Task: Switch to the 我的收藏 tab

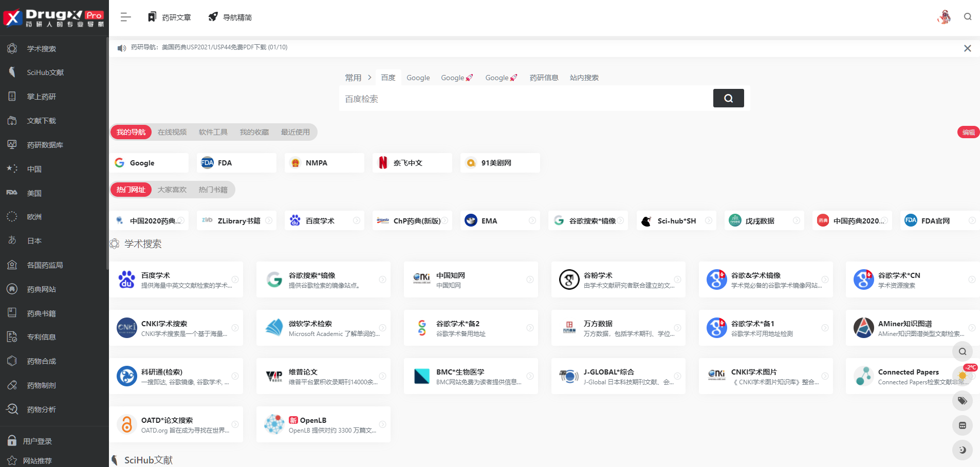Action: pyautogui.click(x=254, y=132)
